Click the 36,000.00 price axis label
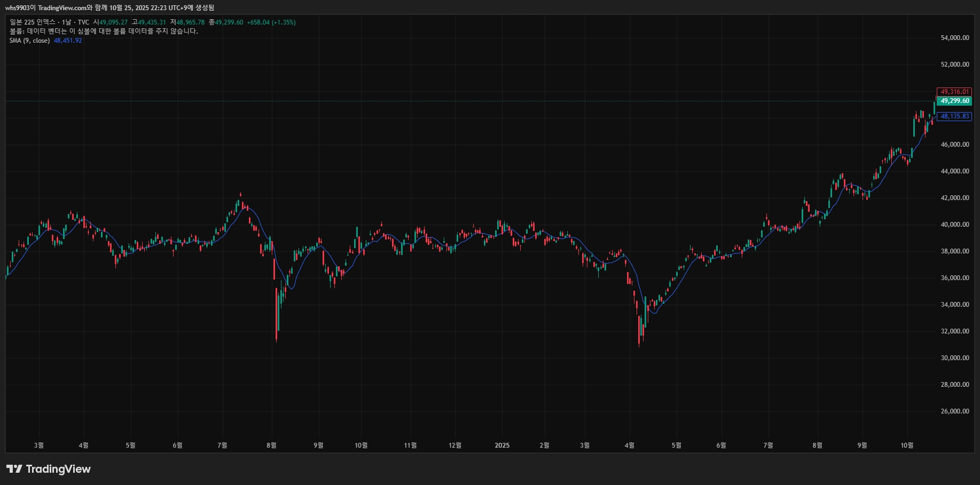 point(954,278)
